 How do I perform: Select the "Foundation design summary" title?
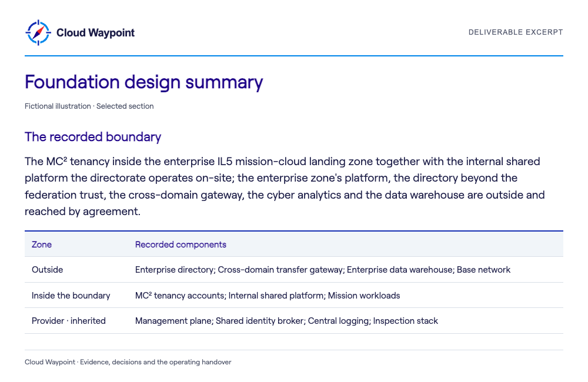[143, 82]
